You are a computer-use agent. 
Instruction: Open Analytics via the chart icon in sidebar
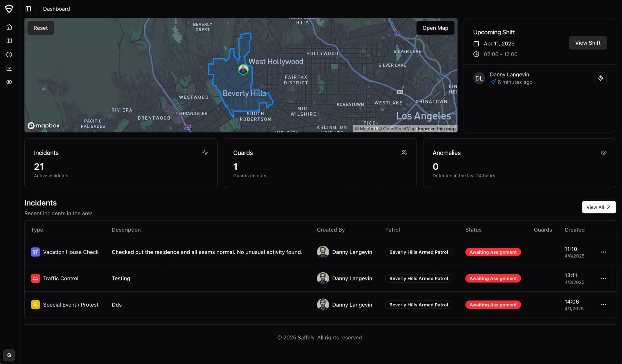tap(9, 68)
